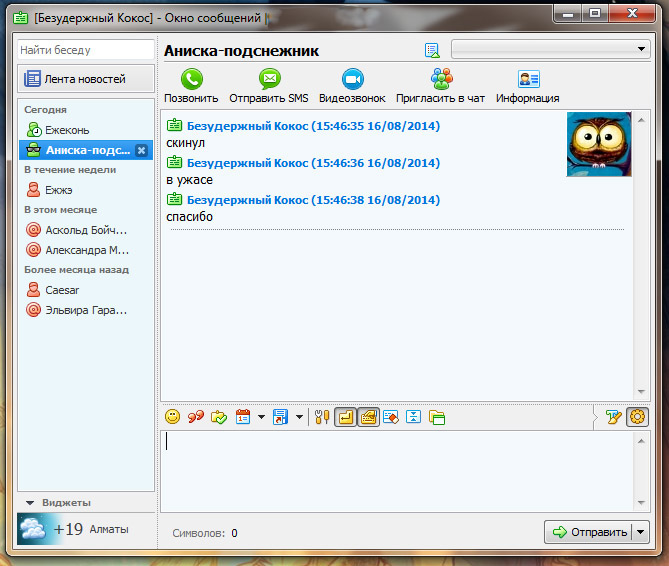
Task: Collapse the Виджеты section
Action: click(x=30, y=503)
